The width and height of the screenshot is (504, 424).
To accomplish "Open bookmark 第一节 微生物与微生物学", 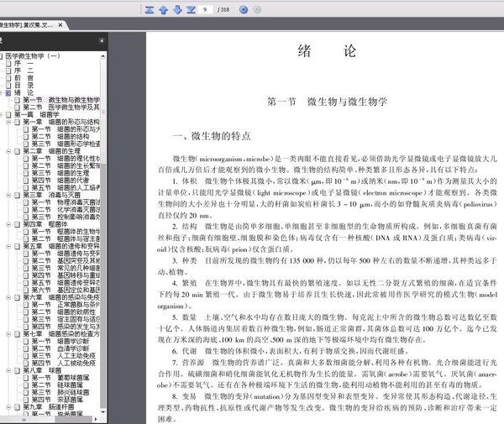I will 61,100.
